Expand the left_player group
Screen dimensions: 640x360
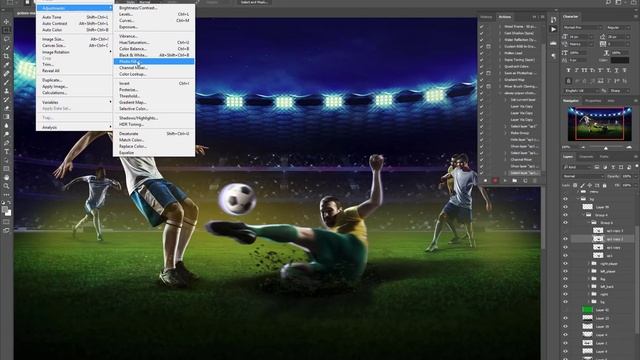point(589,271)
